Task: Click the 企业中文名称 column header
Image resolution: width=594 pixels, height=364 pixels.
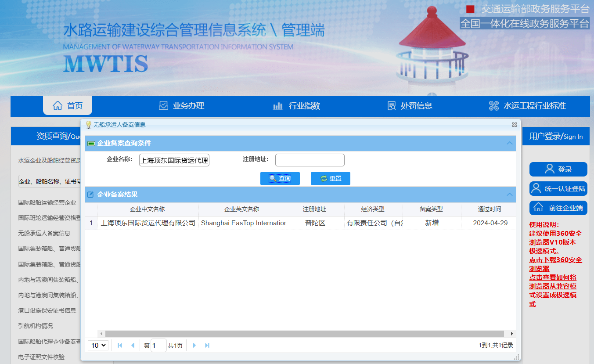Action: pyautogui.click(x=148, y=209)
